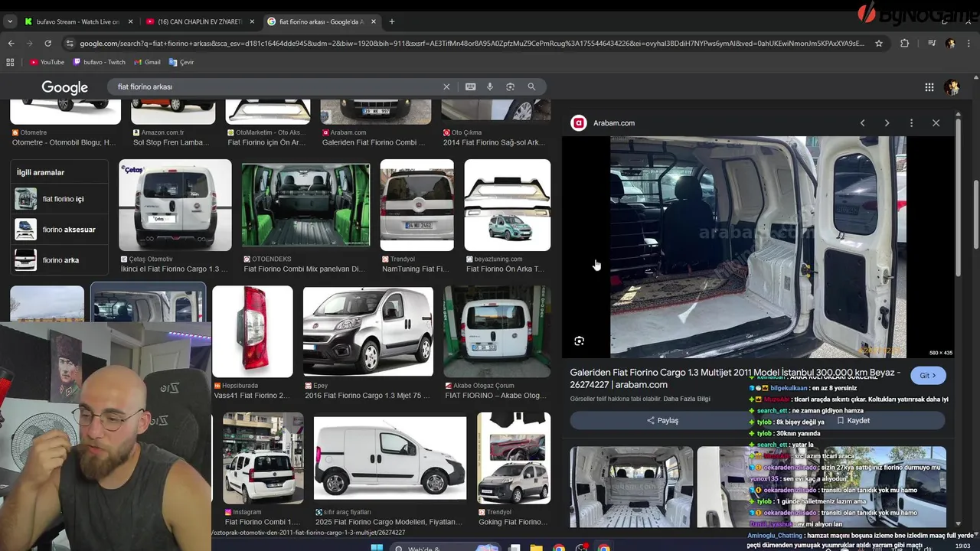Open Chrome profile avatar in toolbar

950,44
